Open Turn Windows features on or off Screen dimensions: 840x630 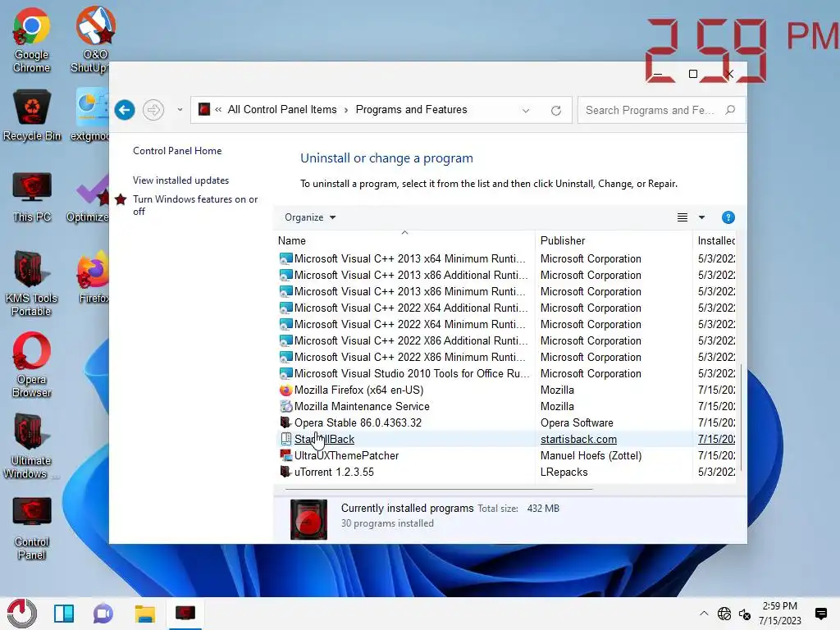[x=195, y=205]
